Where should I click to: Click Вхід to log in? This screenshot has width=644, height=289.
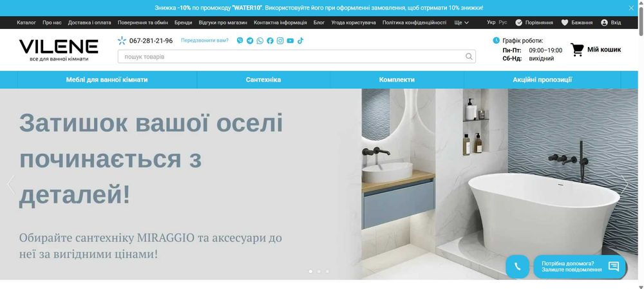[611, 23]
